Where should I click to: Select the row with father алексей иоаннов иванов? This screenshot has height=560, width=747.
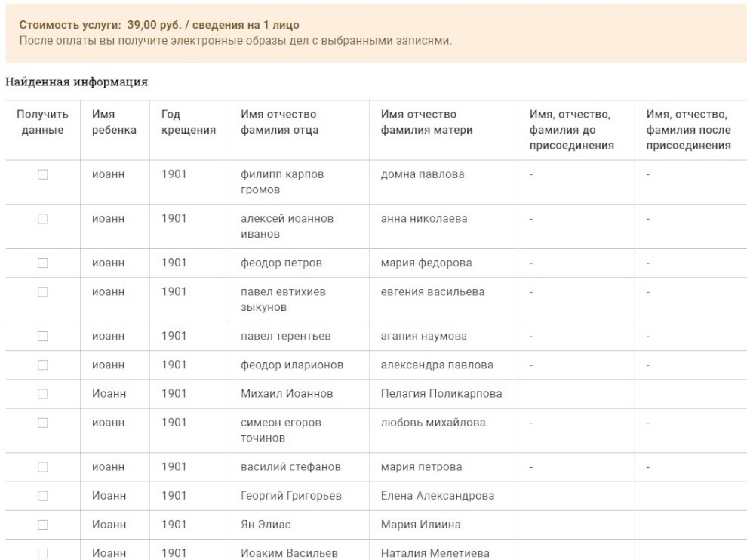(43, 219)
